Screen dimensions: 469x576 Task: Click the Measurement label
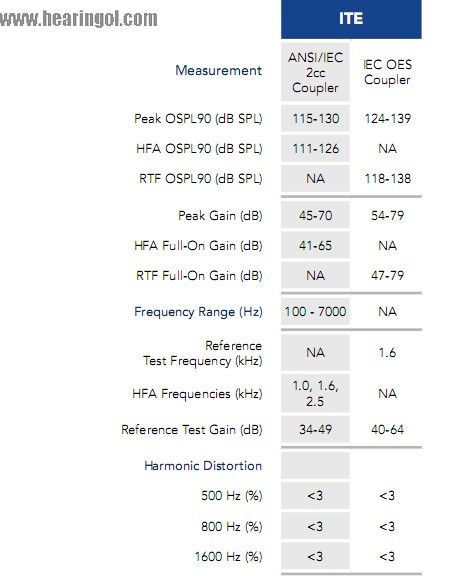[x=219, y=70]
